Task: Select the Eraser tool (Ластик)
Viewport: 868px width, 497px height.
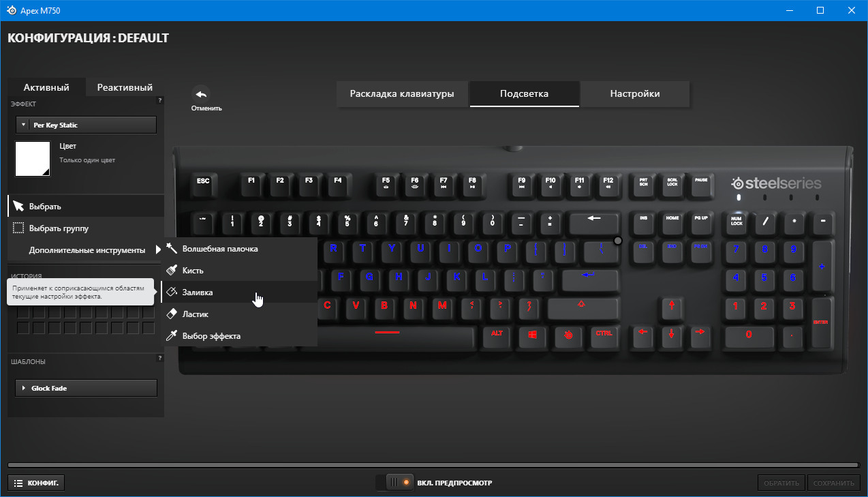Action: coord(239,314)
